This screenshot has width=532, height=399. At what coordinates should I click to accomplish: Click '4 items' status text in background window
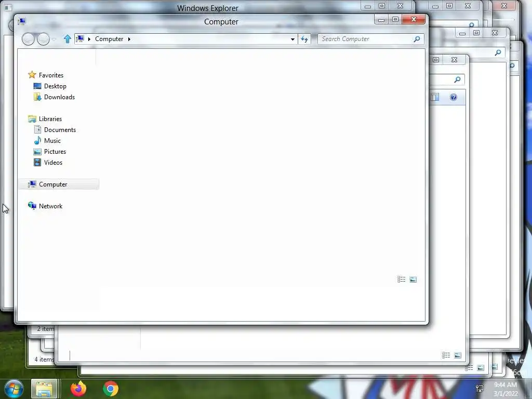[45, 359]
